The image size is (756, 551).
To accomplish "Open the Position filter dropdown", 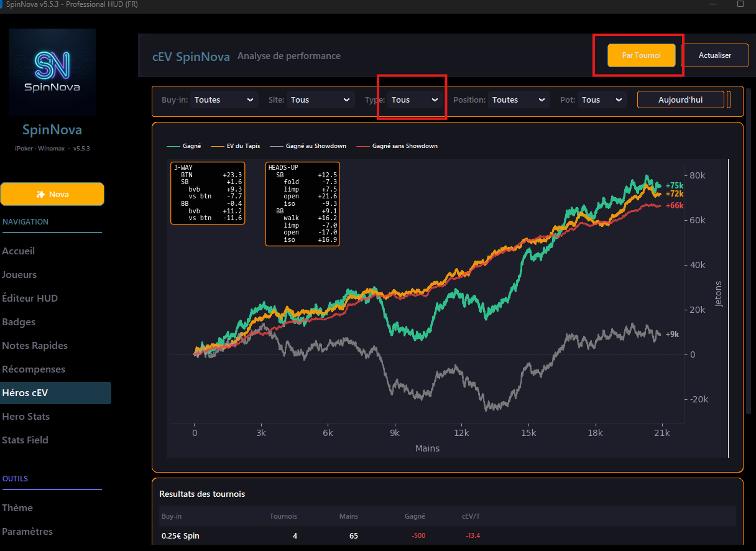I will (519, 100).
